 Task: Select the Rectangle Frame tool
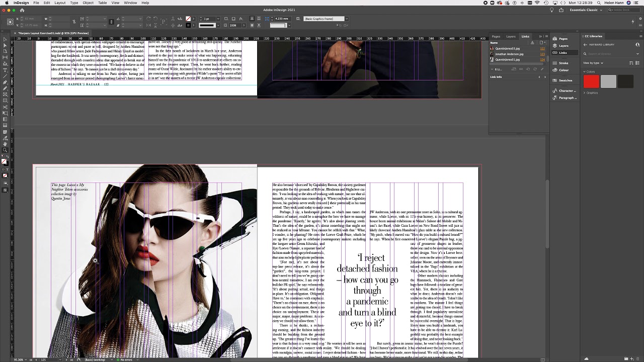tap(5, 95)
